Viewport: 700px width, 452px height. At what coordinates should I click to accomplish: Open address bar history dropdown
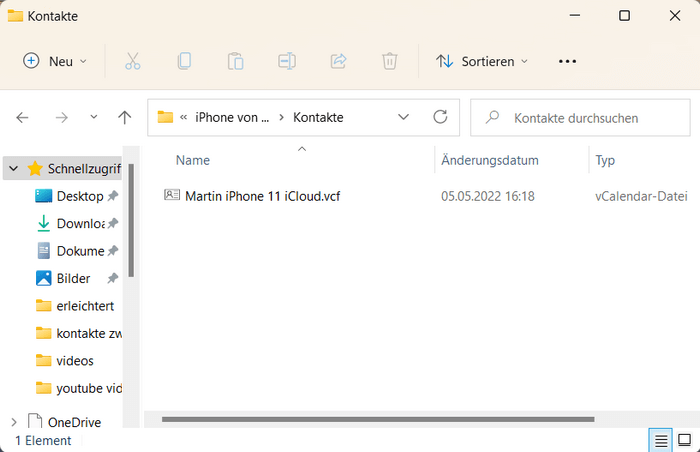[x=404, y=117]
